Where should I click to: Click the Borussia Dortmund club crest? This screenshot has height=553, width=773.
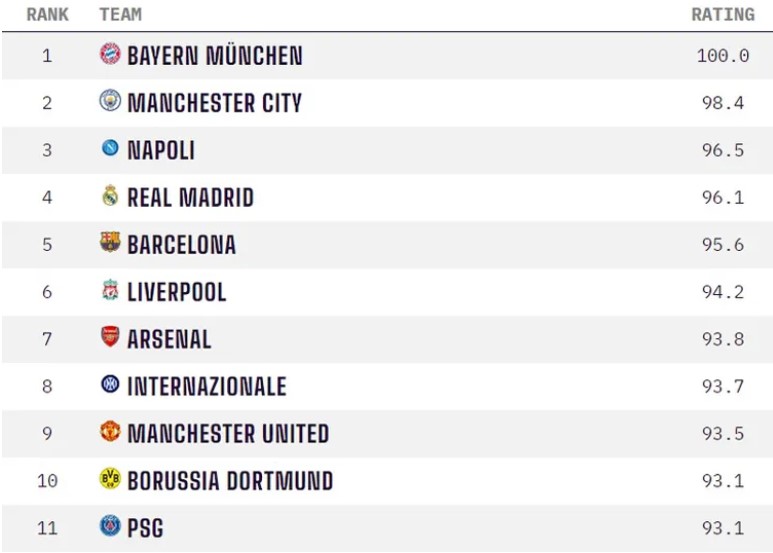pyautogui.click(x=110, y=480)
